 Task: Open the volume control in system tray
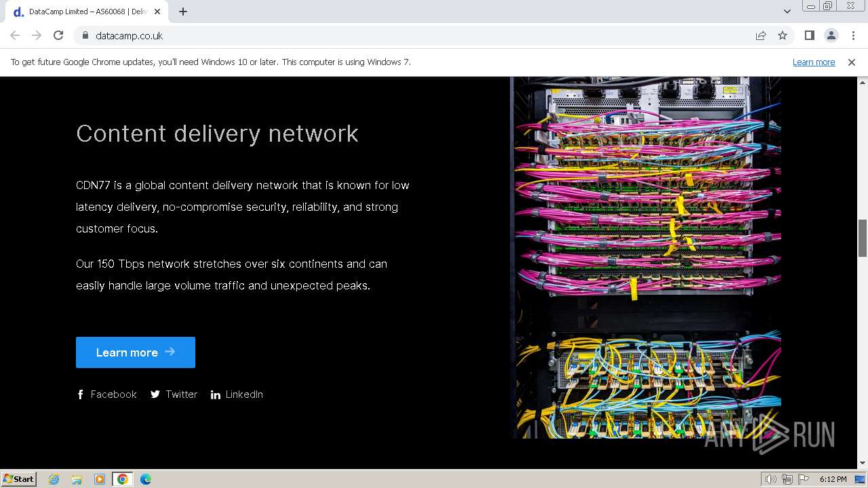pyautogui.click(x=771, y=479)
